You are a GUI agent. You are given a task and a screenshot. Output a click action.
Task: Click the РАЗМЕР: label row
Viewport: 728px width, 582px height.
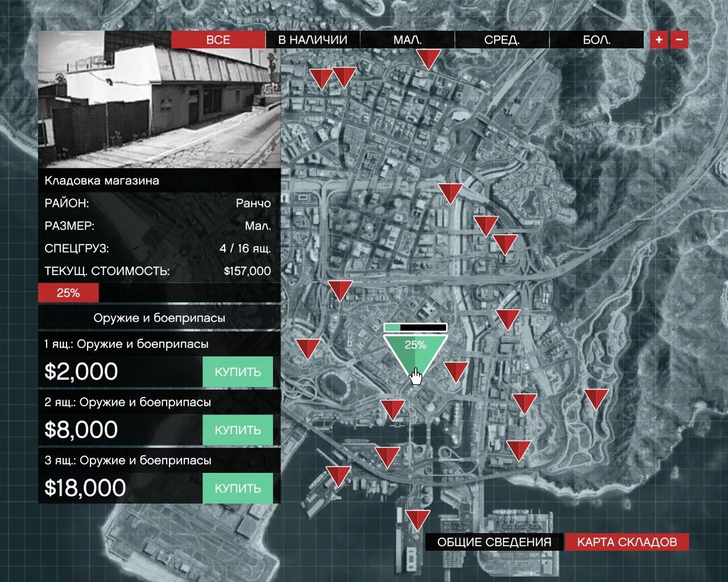pos(159,226)
